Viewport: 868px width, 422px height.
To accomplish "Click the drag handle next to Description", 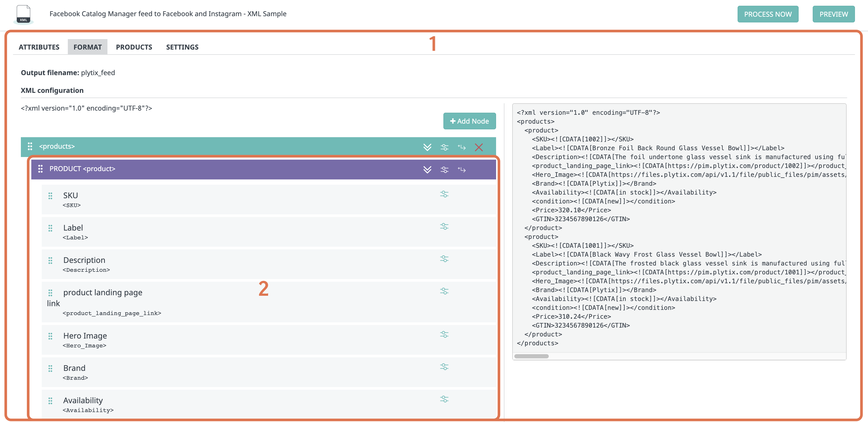I will click(51, 260).
